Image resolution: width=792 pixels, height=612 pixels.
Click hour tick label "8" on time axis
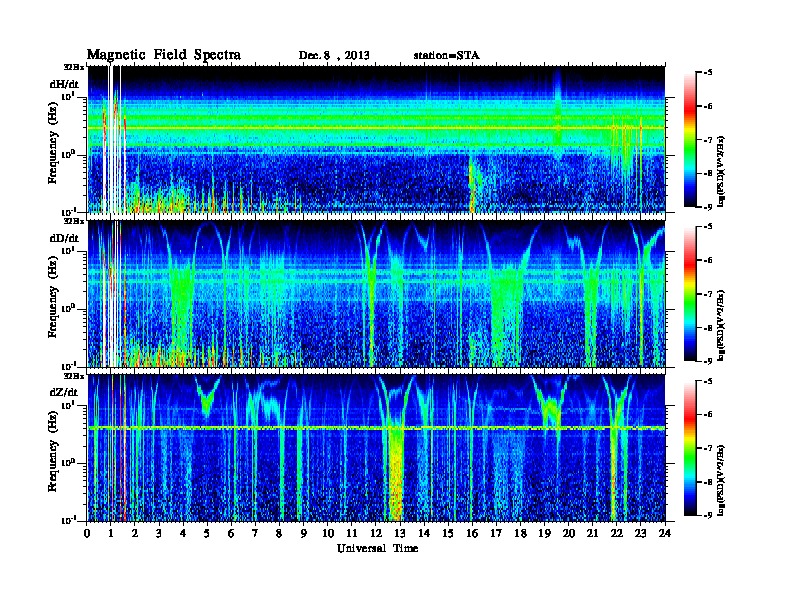click(x=280, y=533)
